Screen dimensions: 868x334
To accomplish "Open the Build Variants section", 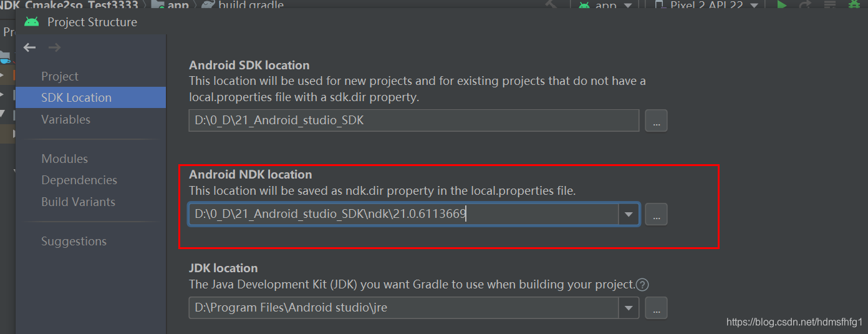I will (x=78, y=202).
